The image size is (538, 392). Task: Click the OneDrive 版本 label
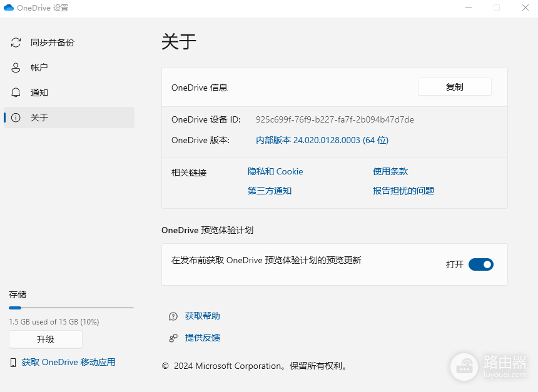[x=200, y=140]
